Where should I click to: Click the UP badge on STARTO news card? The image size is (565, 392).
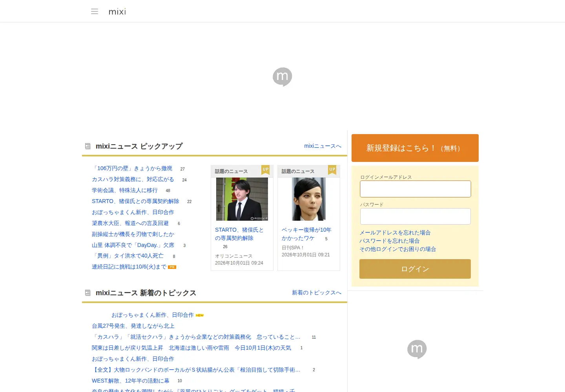pos(266,170)
